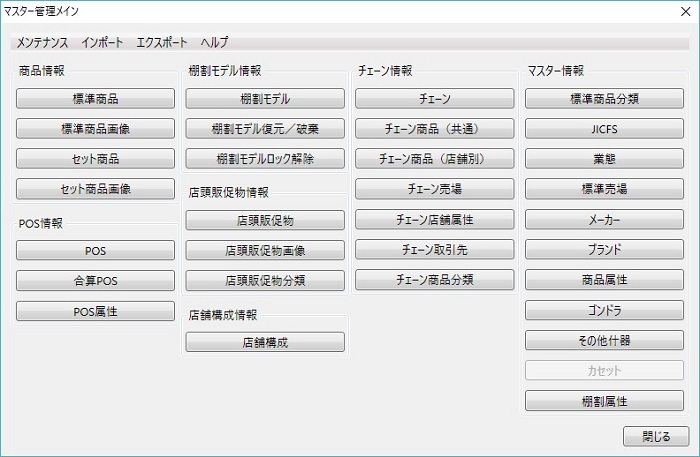Click the 棚割モデル button

pyautogui.click(x=265, y=99)
